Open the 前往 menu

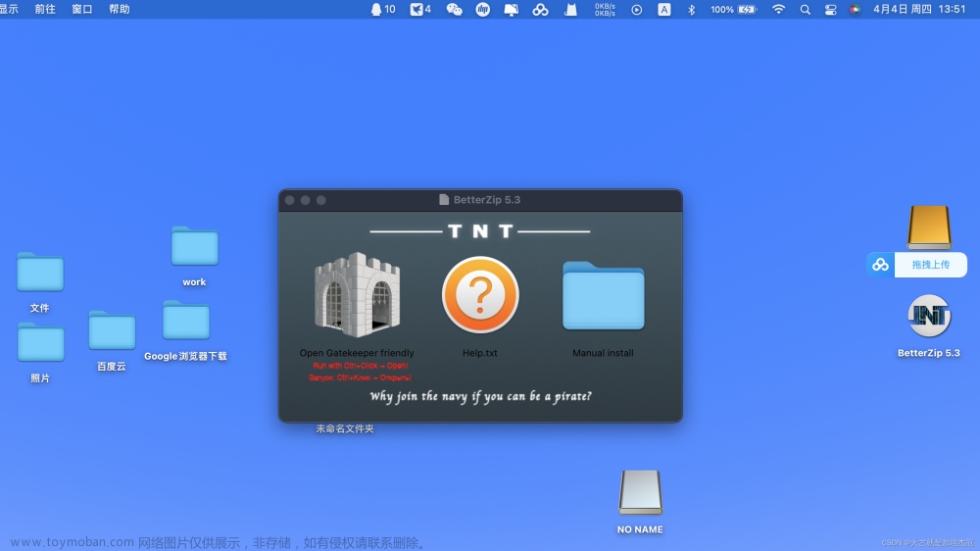point(45,10)
